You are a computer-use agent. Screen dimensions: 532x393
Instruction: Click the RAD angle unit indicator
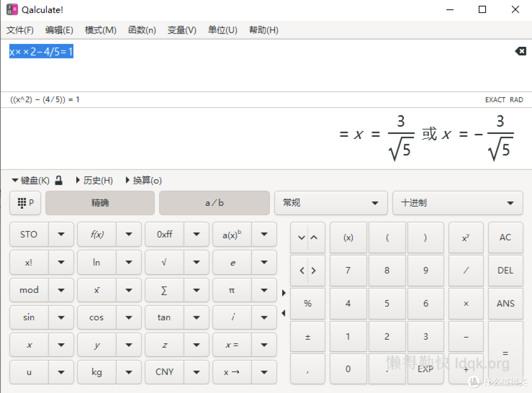(516, 99)
